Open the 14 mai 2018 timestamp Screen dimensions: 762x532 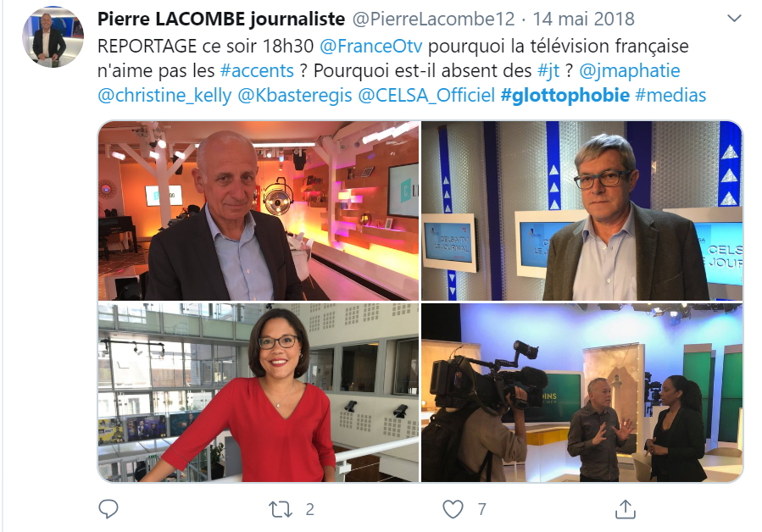click(584, 19)
